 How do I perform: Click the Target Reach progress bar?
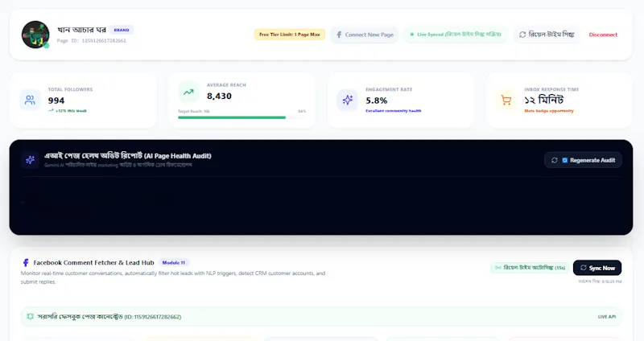242,117
